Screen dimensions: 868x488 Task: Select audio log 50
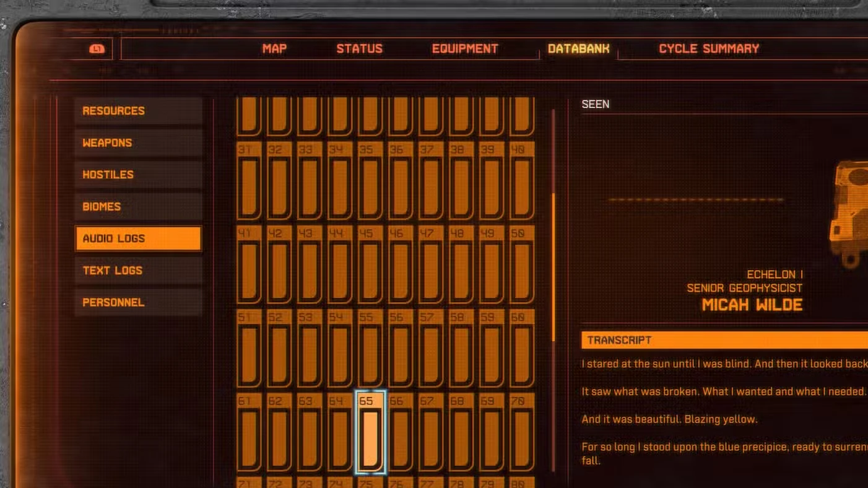tap(521, 264)
